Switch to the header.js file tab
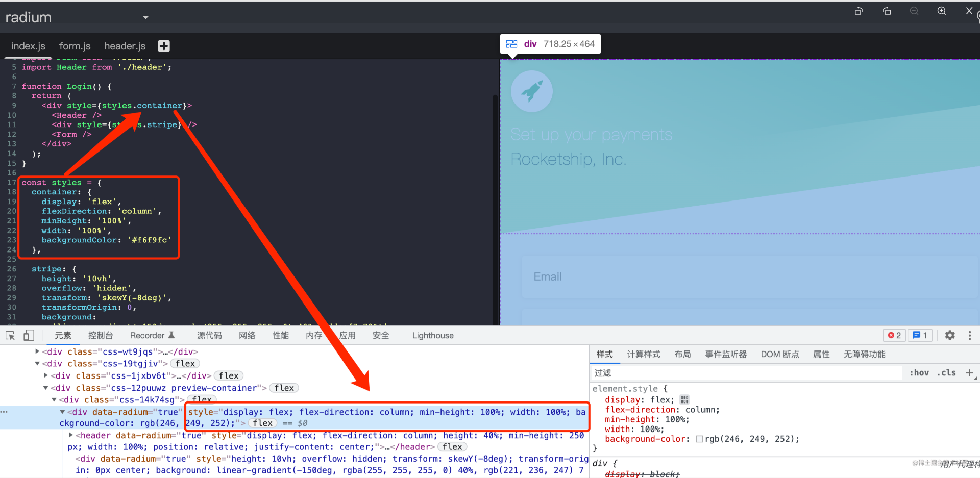Image resolution: width=980 pixels, height=478 pixels. [125, 46]
